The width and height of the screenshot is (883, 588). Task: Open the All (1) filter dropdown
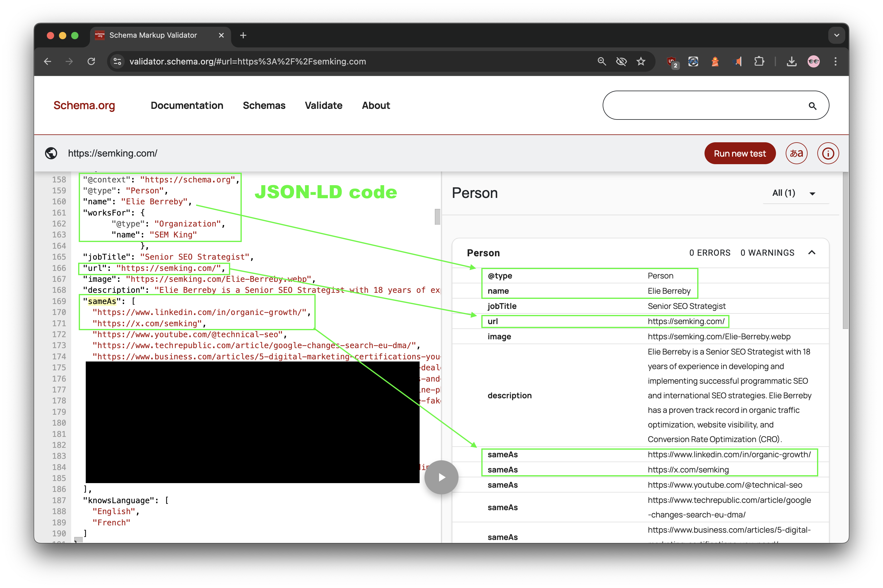(x=795, y=193)
